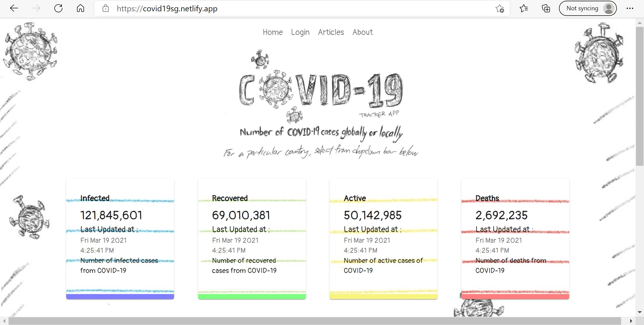Select the Recovered card heading
Viewport: 644px width, 325px height.
[x=230, y=198]
